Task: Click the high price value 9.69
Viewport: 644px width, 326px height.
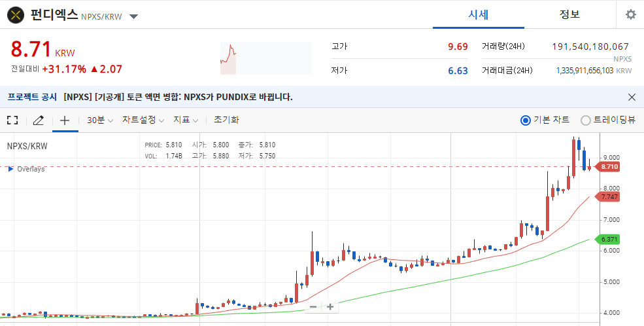Action: [x=458, y=47]
